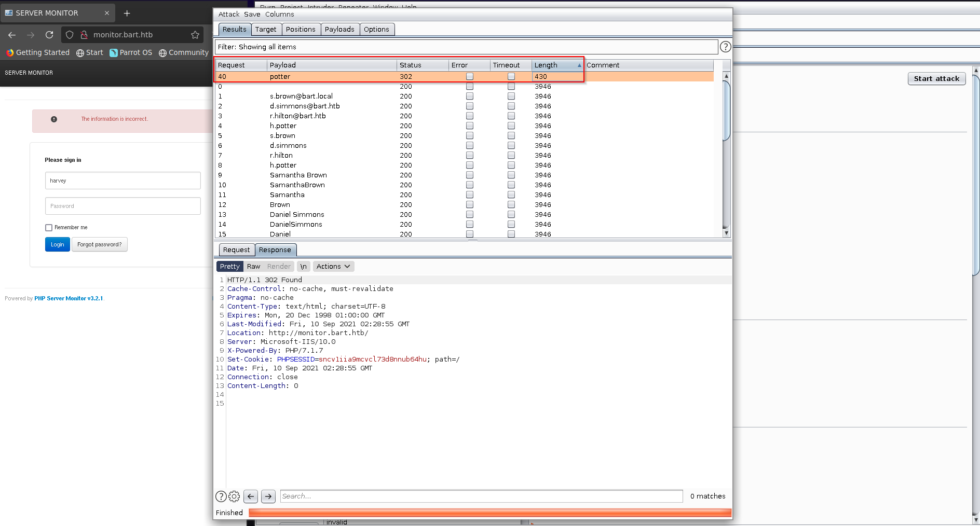This screenshot has width=980, height=526.
Task: Open the Start bookmark
Action: click(x=90, y=52)
